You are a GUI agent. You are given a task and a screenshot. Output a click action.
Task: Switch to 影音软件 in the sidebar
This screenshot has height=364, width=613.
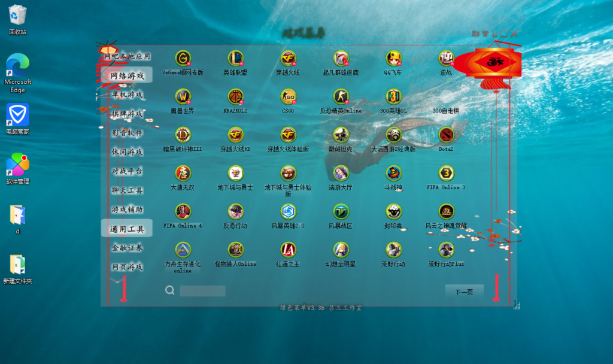pos(128,133)
